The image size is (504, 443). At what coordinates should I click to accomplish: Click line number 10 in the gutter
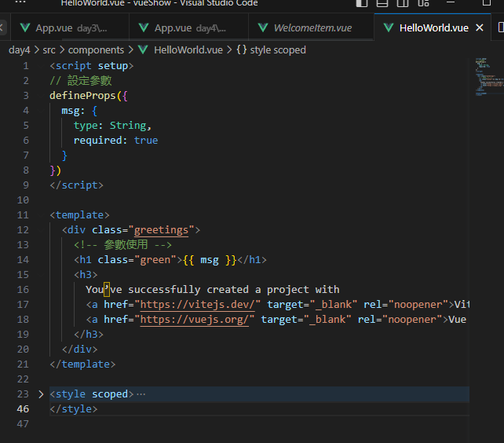[23, 200]
